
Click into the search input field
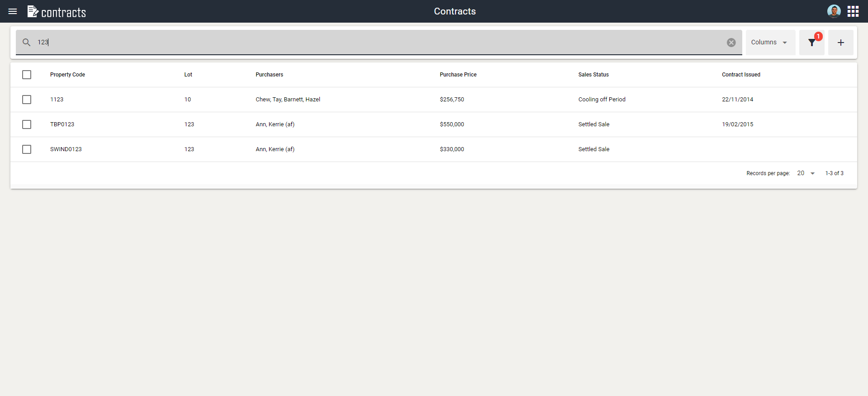click(x=362, y=42)
